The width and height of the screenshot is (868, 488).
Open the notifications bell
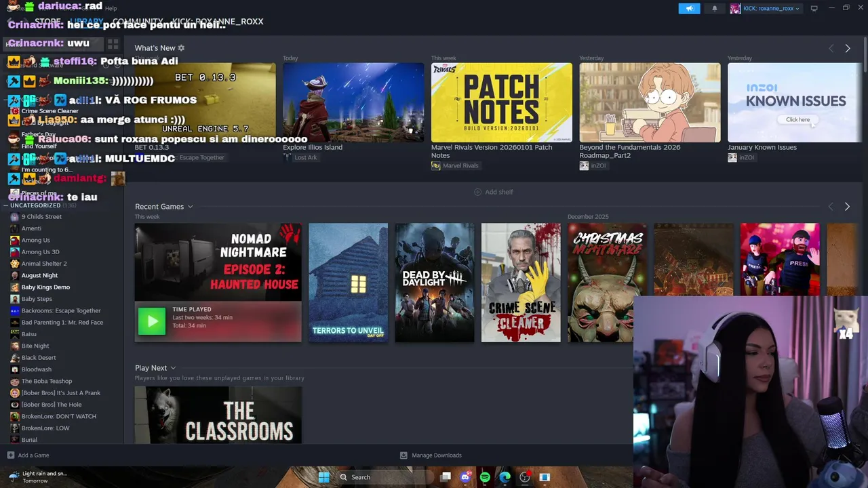point(714,8)
